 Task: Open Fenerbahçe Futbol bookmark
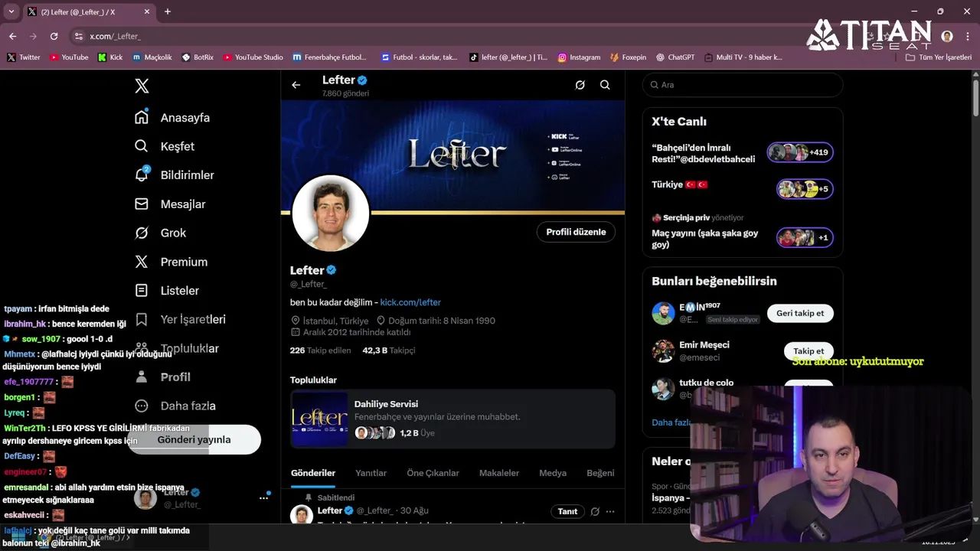pyautogui.click(x=329, y=57)
